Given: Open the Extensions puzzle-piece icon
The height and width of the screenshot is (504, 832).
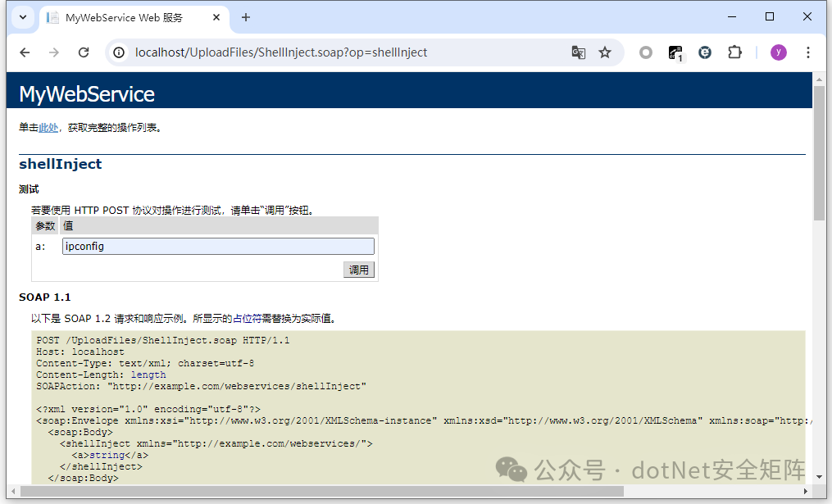Looking at the screenshot, I should click(734, 52).
